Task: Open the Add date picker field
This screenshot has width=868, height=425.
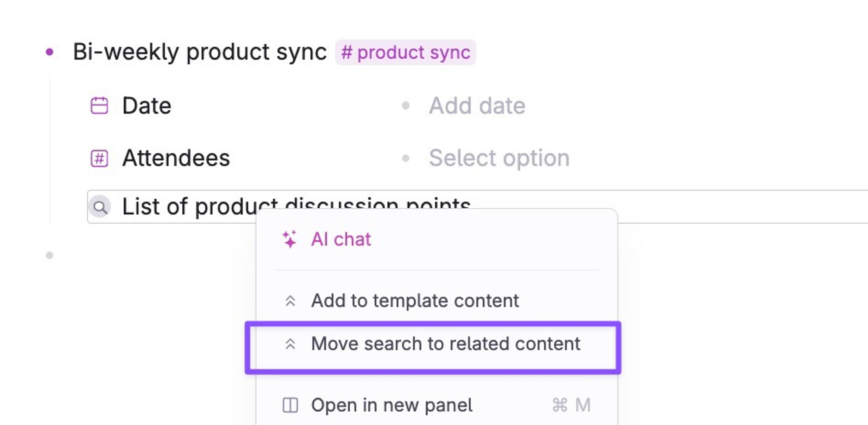Action: click(x=477, y=106)
